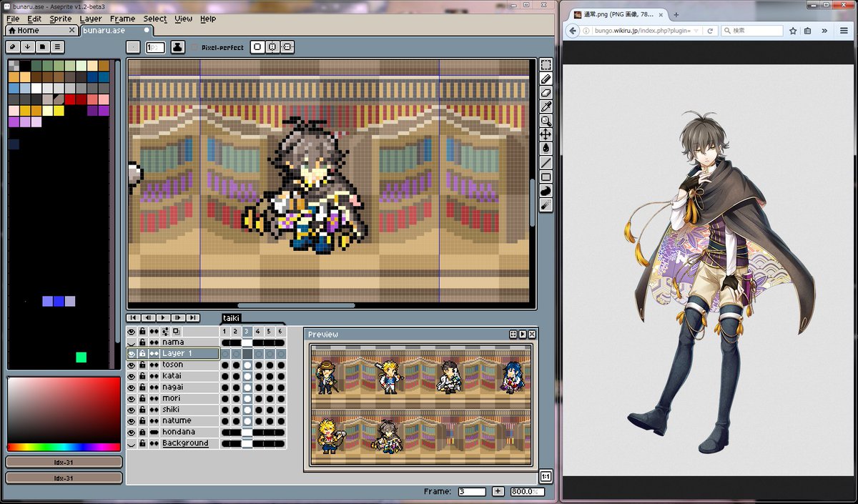Go back in the browser window
The image size is (858, 504).
tap(573, 31)
